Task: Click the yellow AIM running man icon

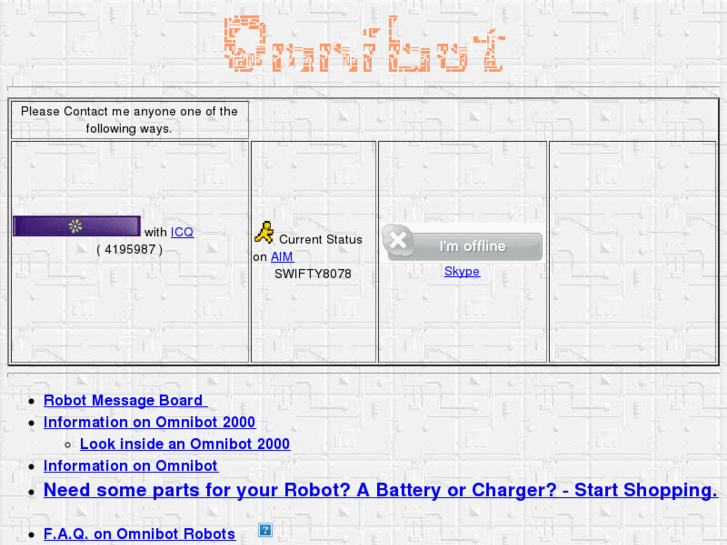Action: tap(265, 232)
